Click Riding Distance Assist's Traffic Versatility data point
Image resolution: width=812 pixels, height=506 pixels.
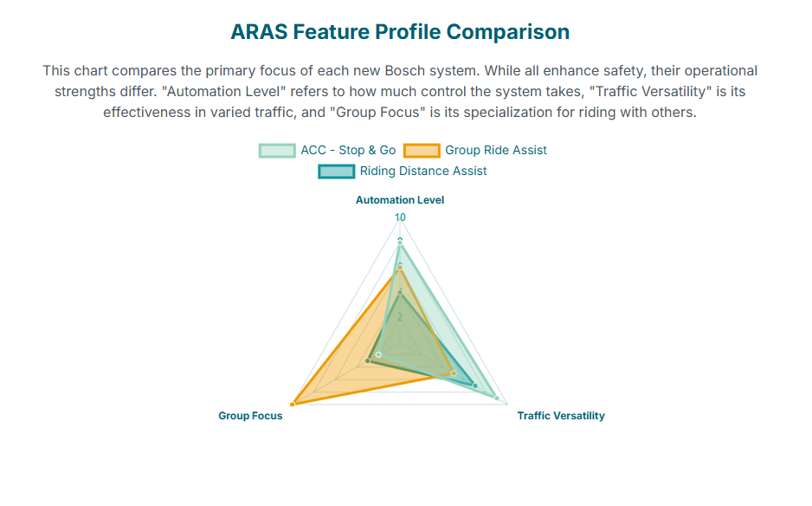(x=475, y=386)
